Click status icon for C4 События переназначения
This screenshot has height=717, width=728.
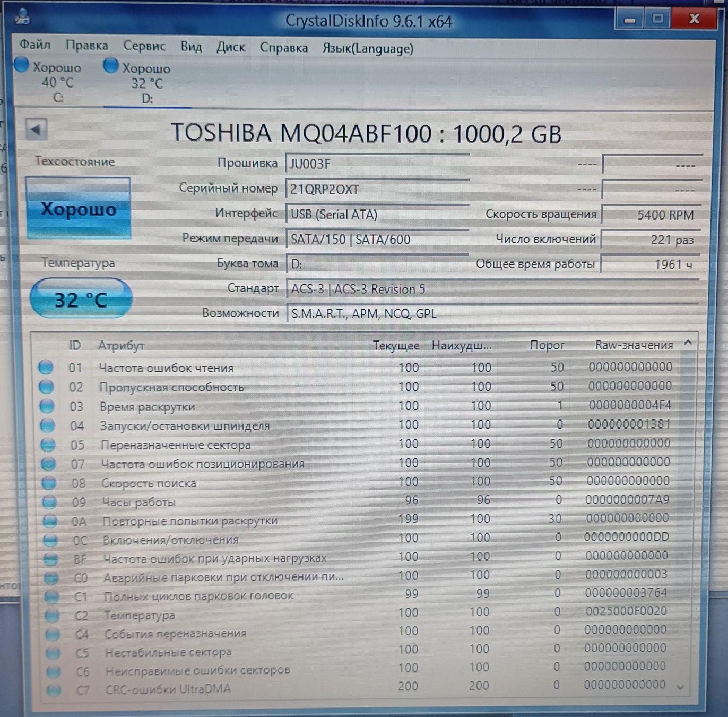53,634
